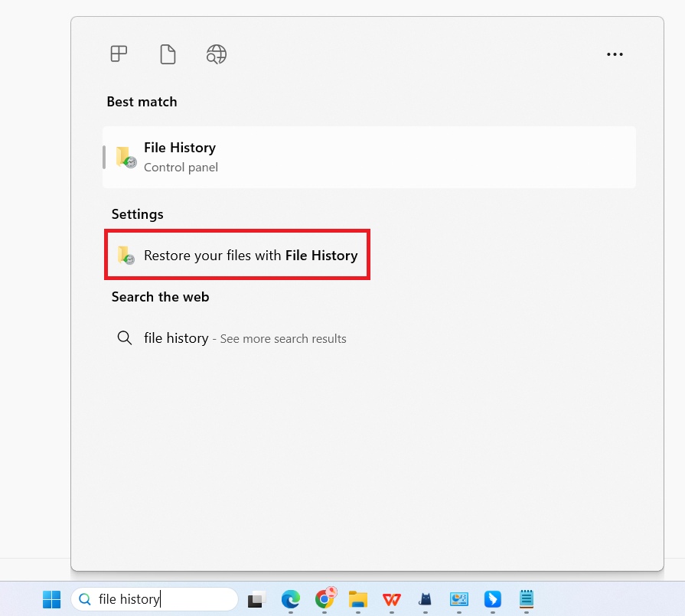
Task: Launch WPS Office from the taskbar
Action: [x=391, y=600]
